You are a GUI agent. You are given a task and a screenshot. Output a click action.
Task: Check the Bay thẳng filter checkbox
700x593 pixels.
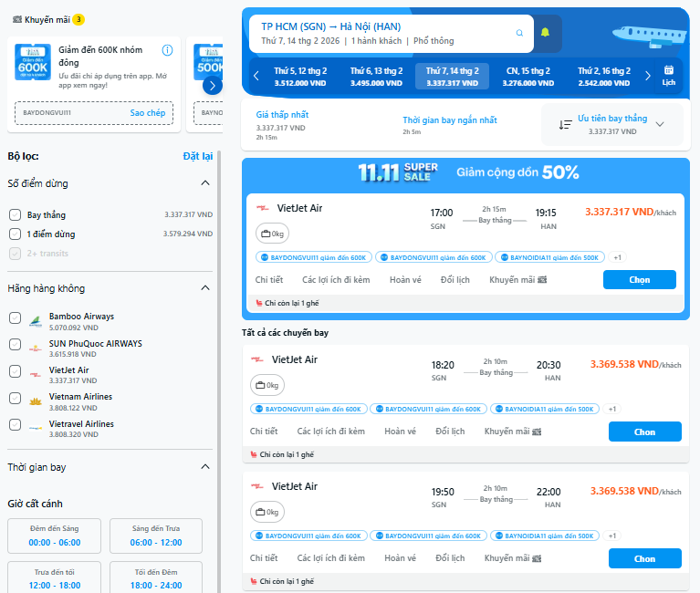coord(15,215)
